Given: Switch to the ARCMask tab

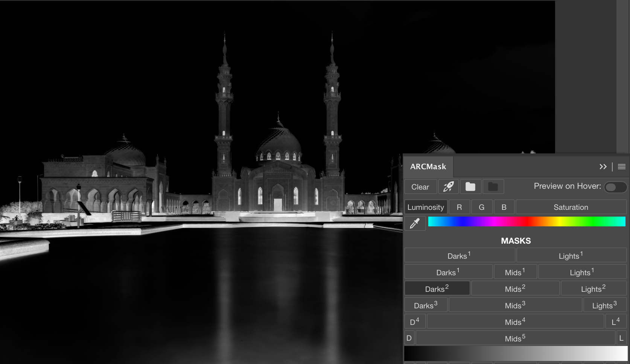Looking at the screenshot, I should [x=428, y=166].
